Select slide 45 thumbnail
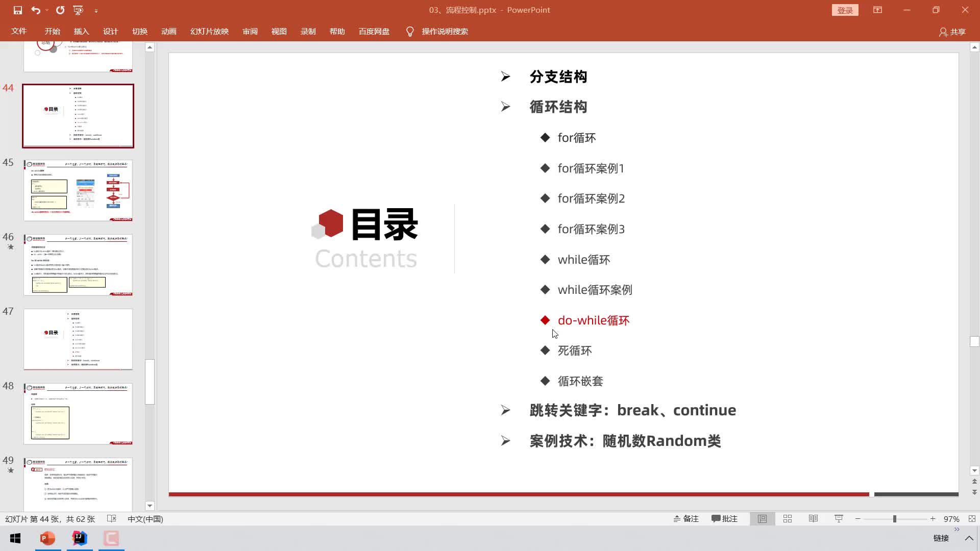The height and width of the screenshot is (551, 980). click(78, 190)
